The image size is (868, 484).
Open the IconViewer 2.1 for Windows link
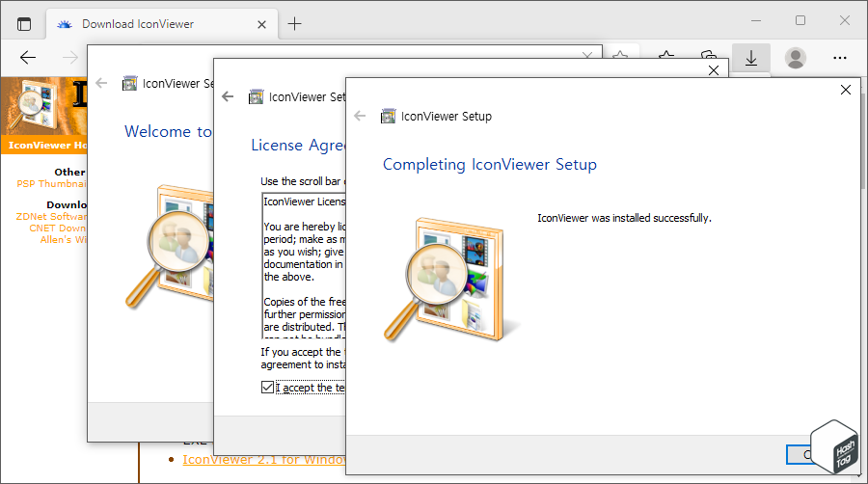click(x=263, y=460)
